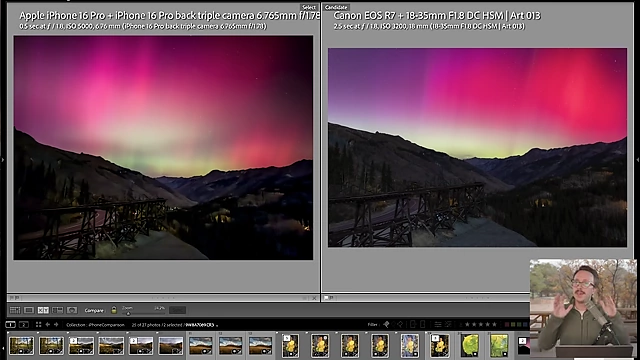Expand the right side panel arrow

(638, 160)
